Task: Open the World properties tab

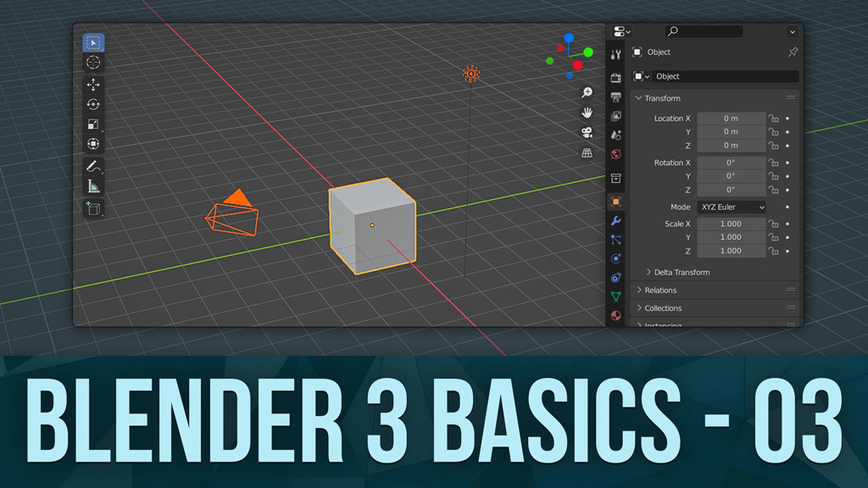Action: coord(616,154)
